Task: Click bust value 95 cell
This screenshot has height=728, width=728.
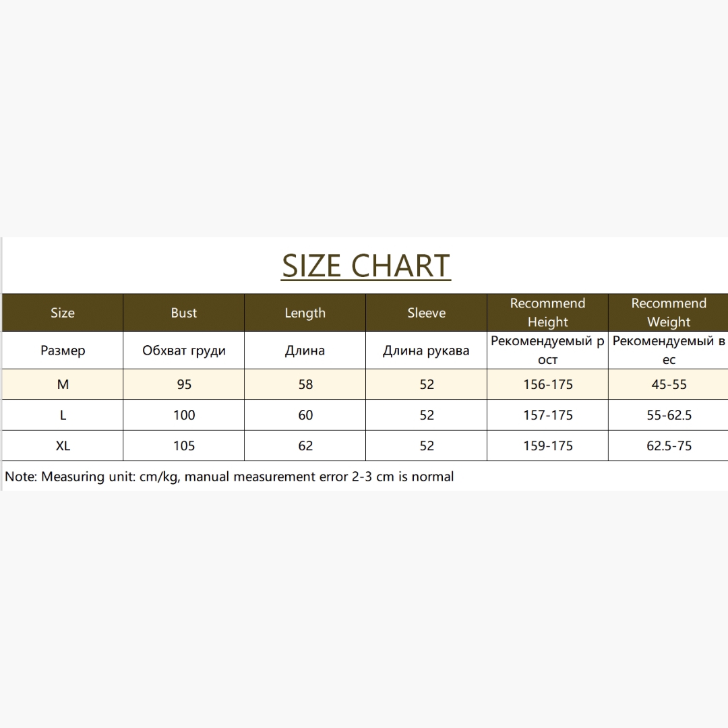Action: [184, 384]
